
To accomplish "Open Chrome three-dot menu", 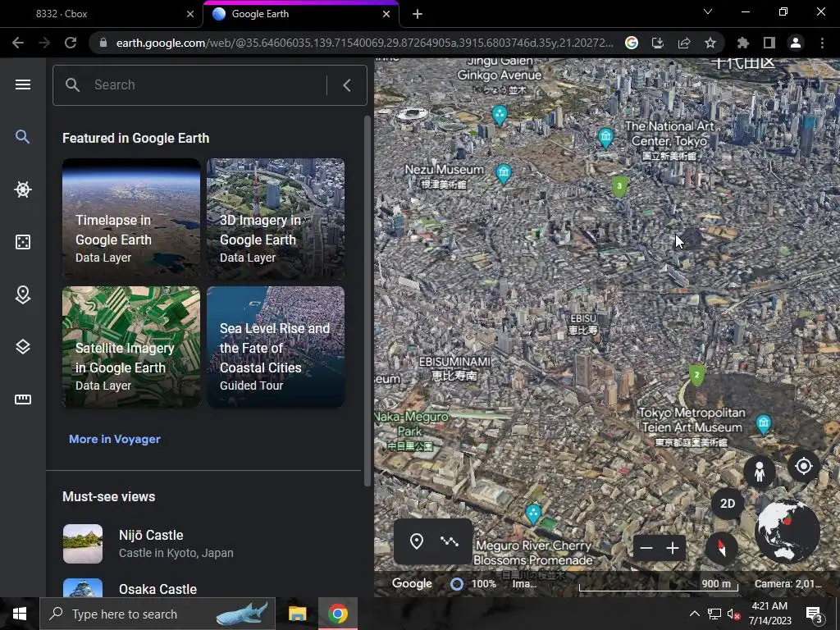I will [x=822, y=43].
